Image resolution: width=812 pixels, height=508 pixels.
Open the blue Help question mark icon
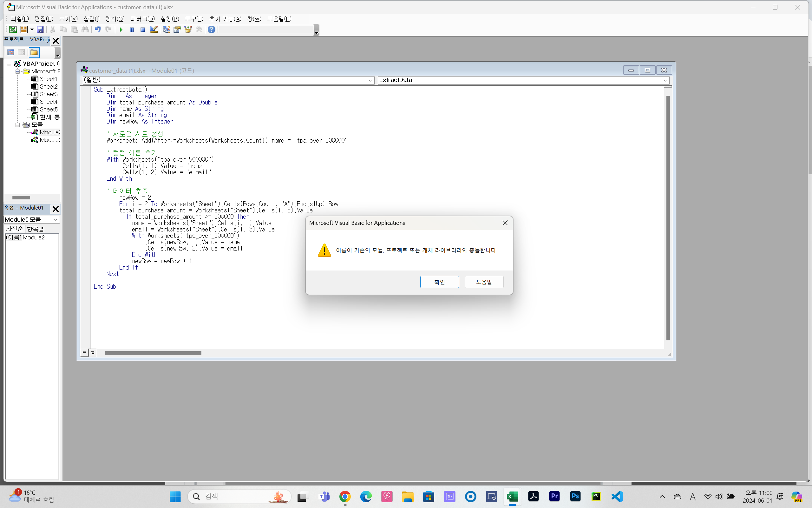(211, 30)
